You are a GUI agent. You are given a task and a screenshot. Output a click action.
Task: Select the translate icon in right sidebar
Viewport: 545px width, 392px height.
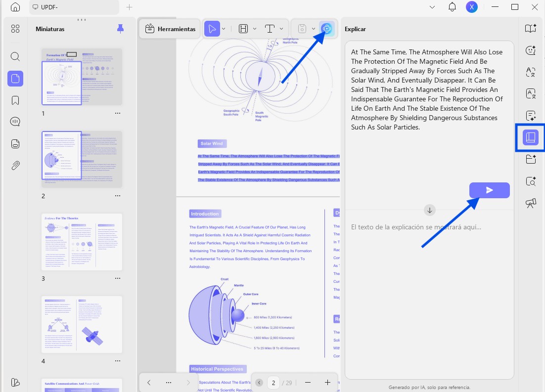point(530,72)
